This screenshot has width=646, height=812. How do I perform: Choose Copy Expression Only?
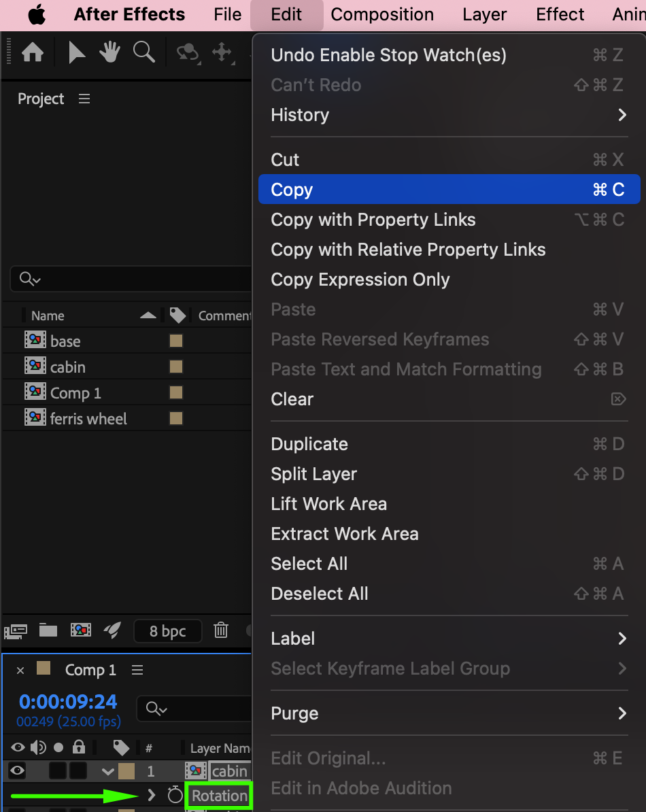[x=449, y=280]
